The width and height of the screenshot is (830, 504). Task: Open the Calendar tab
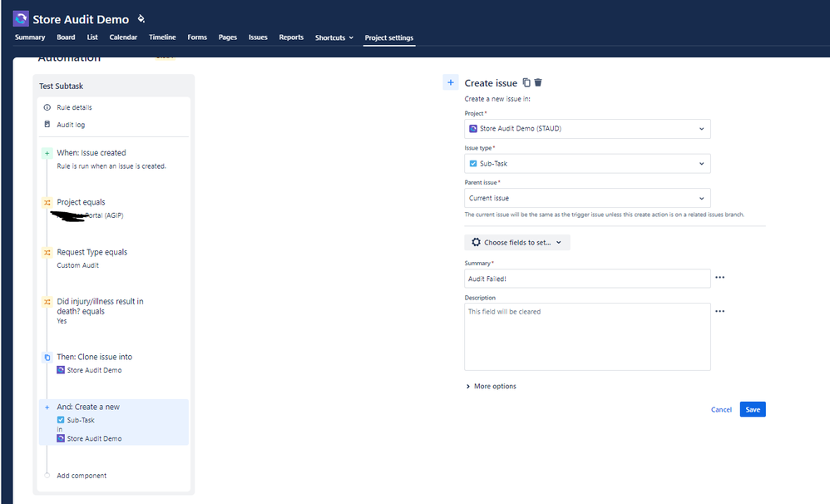pyautogui.click(x=123, y=37)
